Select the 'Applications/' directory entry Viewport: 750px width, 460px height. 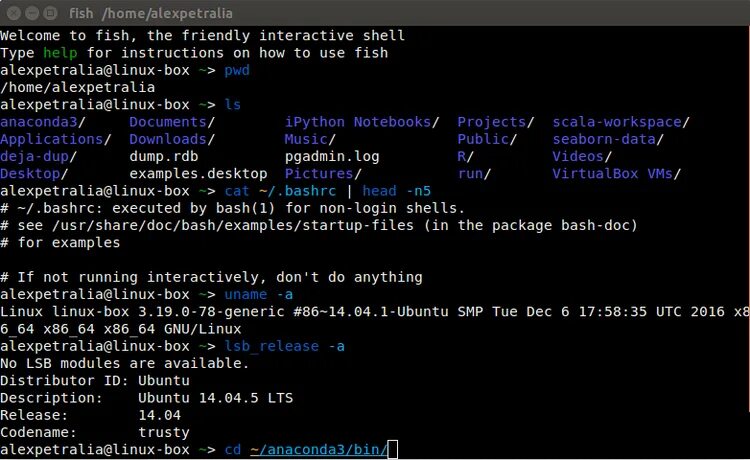coord(56,139)
